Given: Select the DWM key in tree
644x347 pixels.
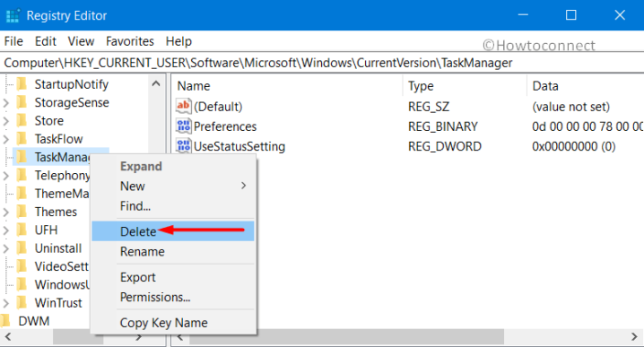Looking at the screenshot, I should 34,321.
